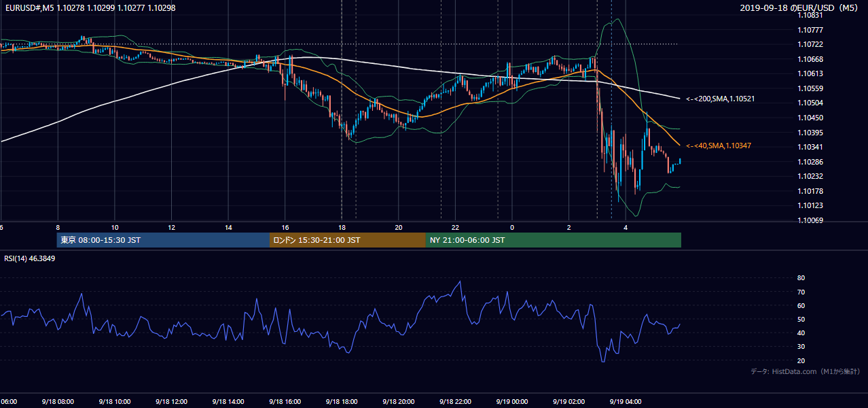This screenshot has width=868, height=408.
Task: Click RSI scale level 70
Action: (x=801, y=292)
